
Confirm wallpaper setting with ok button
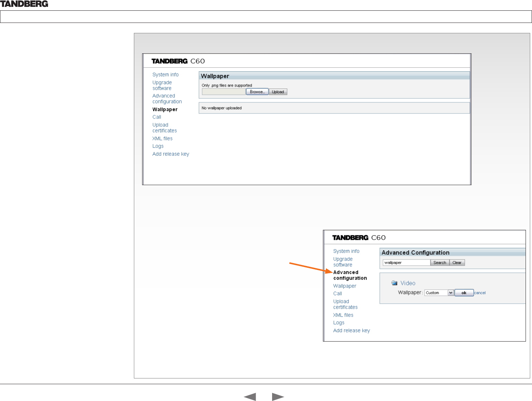coord(464,293)
